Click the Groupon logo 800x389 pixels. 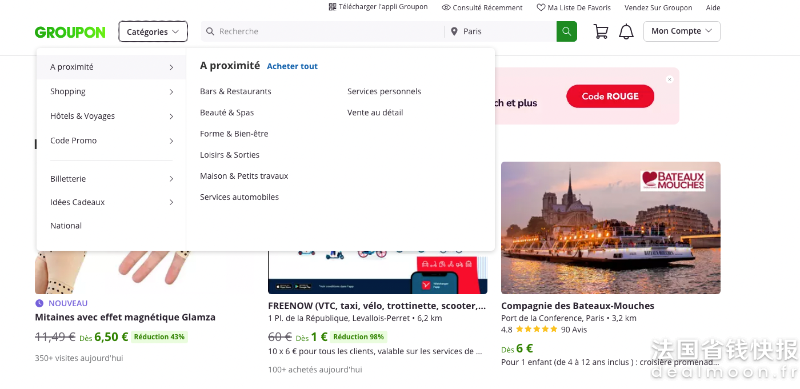click(x=70, y=32)
